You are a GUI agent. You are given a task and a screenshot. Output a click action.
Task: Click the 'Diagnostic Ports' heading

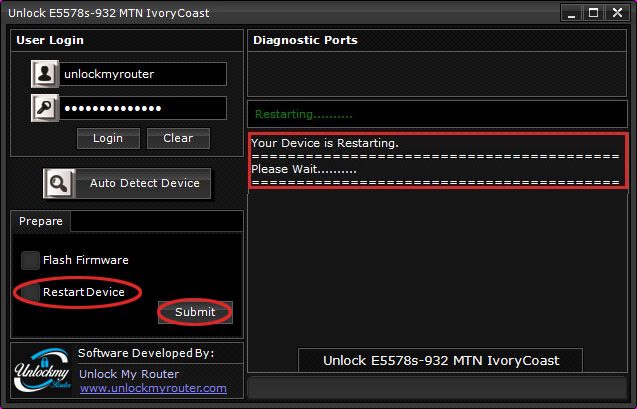click(306, 40)
